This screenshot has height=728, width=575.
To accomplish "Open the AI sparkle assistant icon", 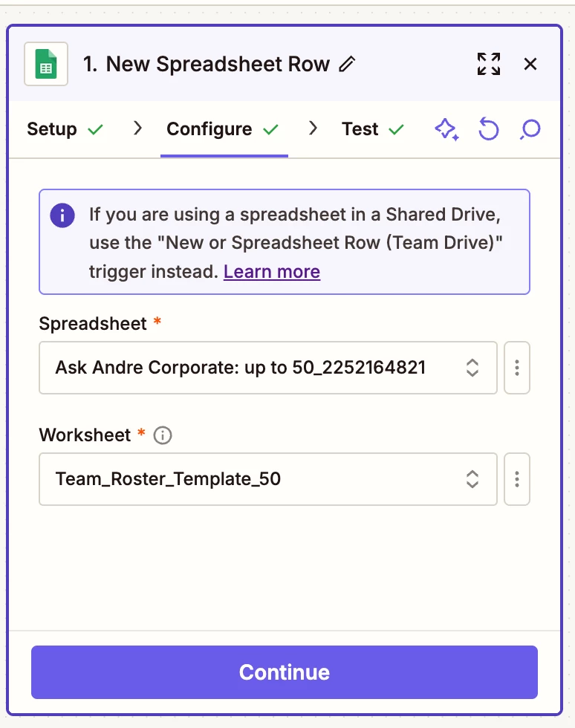I will 446,129.
